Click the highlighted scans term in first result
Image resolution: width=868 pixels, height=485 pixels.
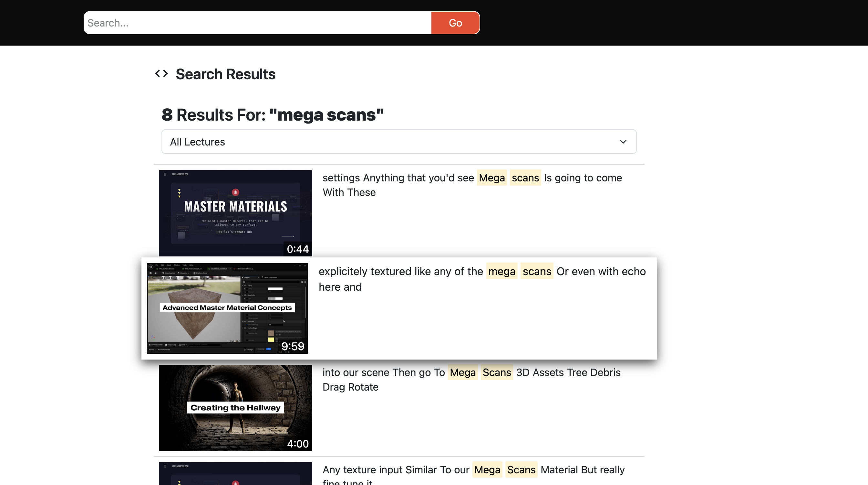pos(525,178)
